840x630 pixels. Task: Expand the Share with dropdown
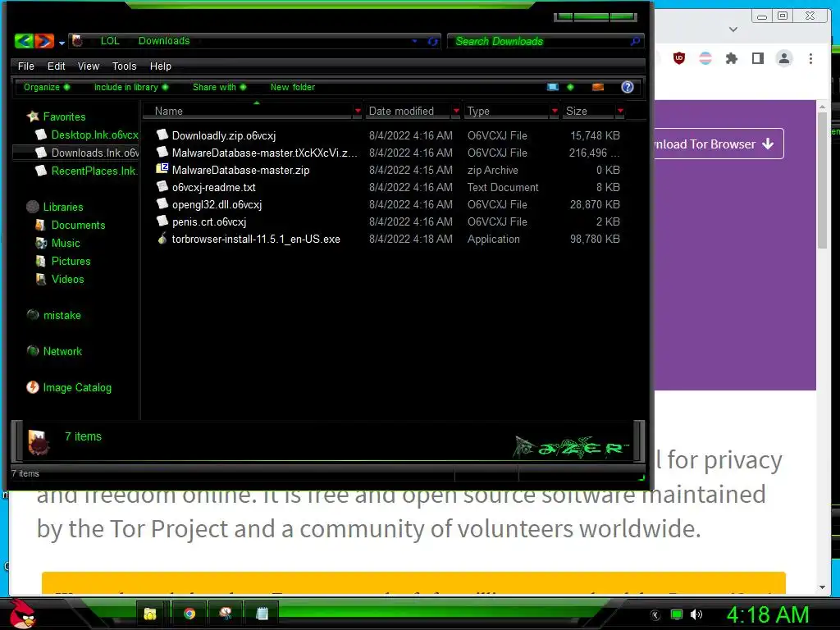(x=219, y=87)
